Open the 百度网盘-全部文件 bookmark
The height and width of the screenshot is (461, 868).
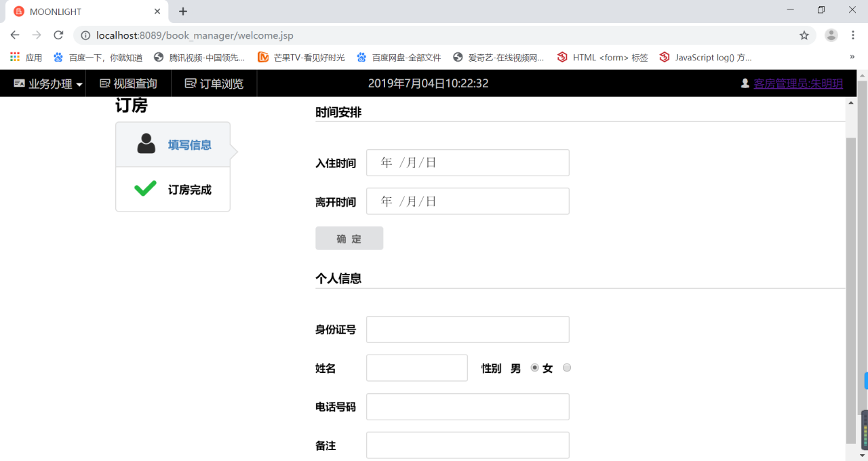click(x=399, y=58)
